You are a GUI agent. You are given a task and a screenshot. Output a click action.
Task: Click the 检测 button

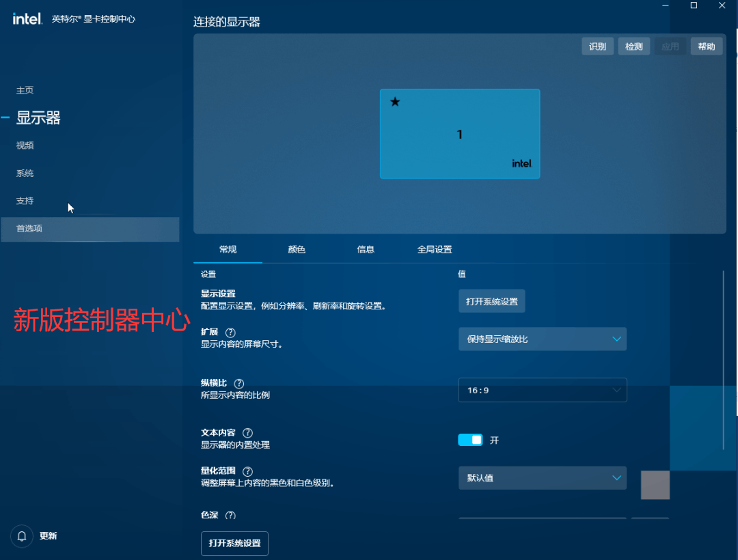click(x=634, y=46)
